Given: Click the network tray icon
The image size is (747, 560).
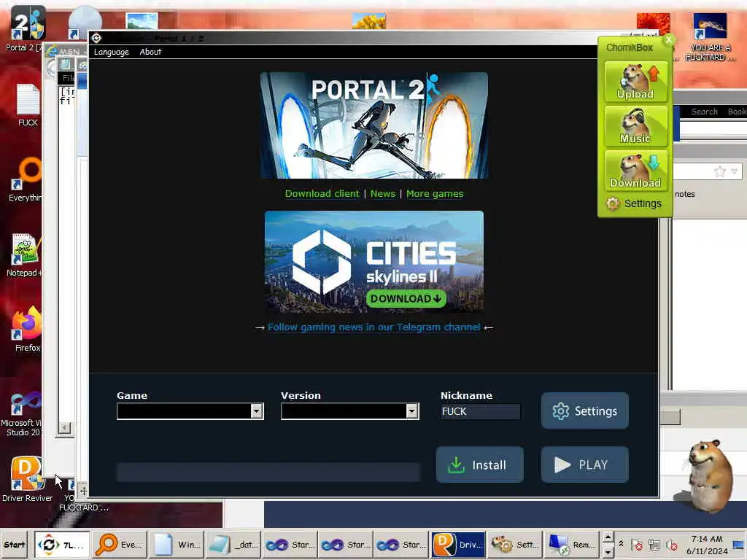Looking at the screenshot, I should coord(654,545).
